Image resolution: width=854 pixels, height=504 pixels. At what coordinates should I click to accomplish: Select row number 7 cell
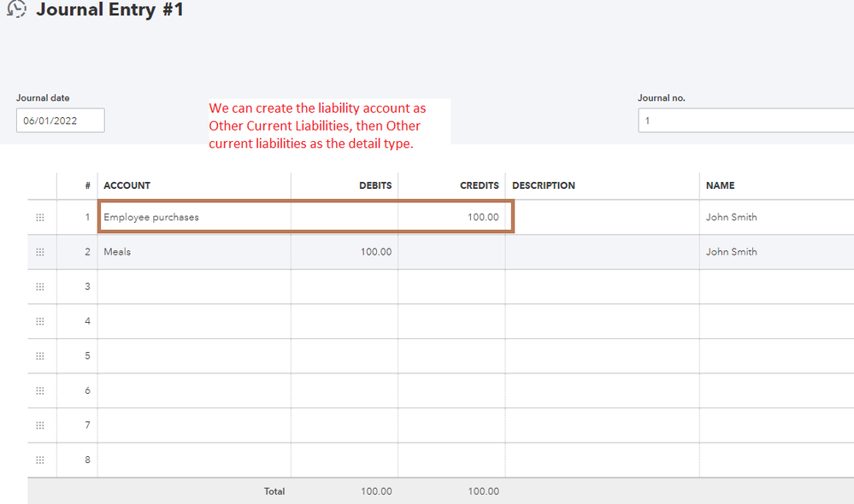[x=77, y=425]
